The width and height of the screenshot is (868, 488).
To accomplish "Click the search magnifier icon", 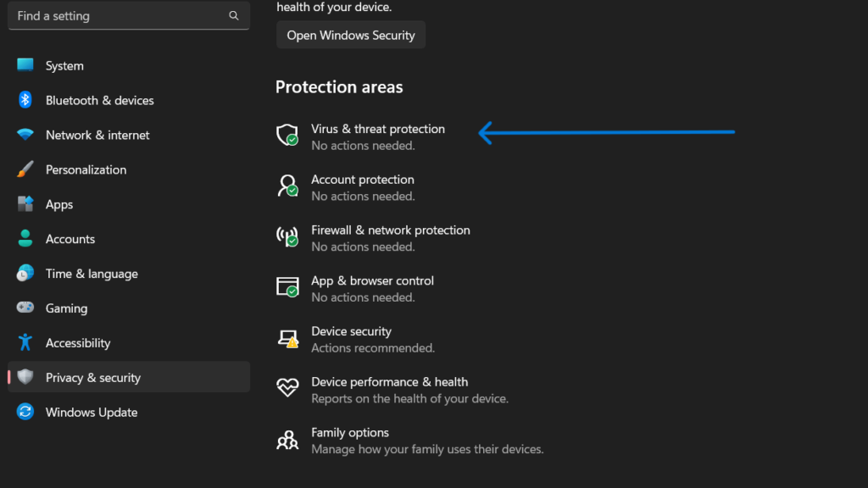I will pos(234,16).
